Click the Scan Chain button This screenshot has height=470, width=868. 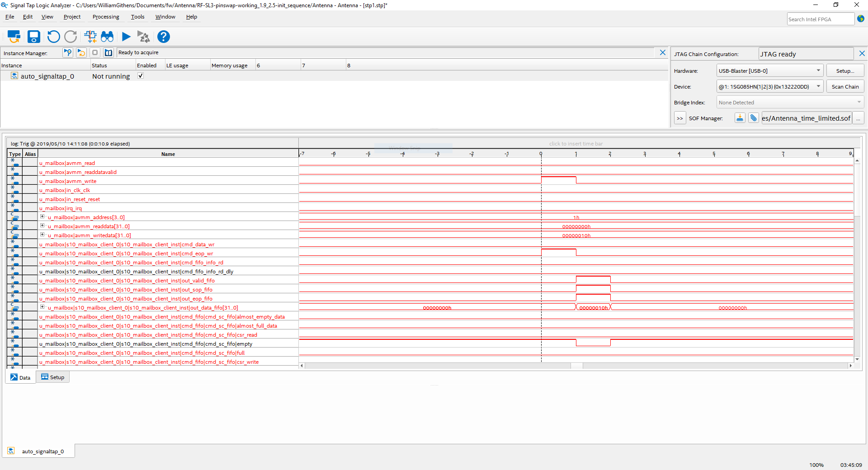[845, 86]
